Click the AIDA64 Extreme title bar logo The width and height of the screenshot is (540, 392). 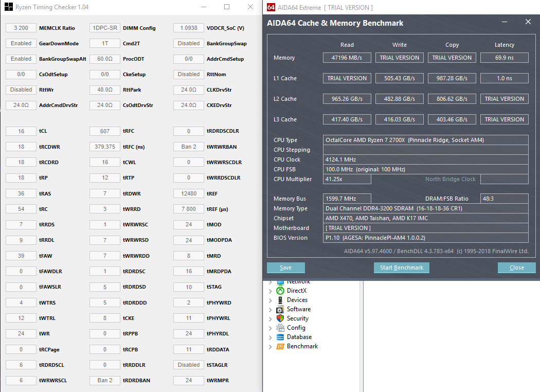click(271, 7)
